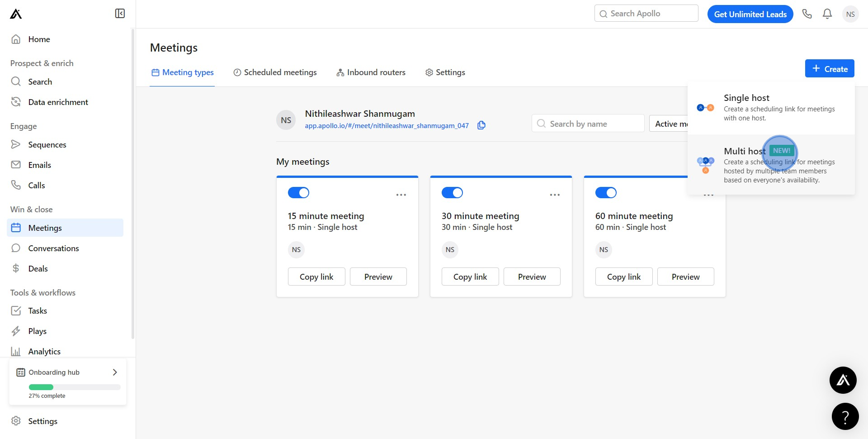Viewport: 868px width, 439px height.
Task: Open the 30 minute meeting options menu
Action: click(555, 195)
